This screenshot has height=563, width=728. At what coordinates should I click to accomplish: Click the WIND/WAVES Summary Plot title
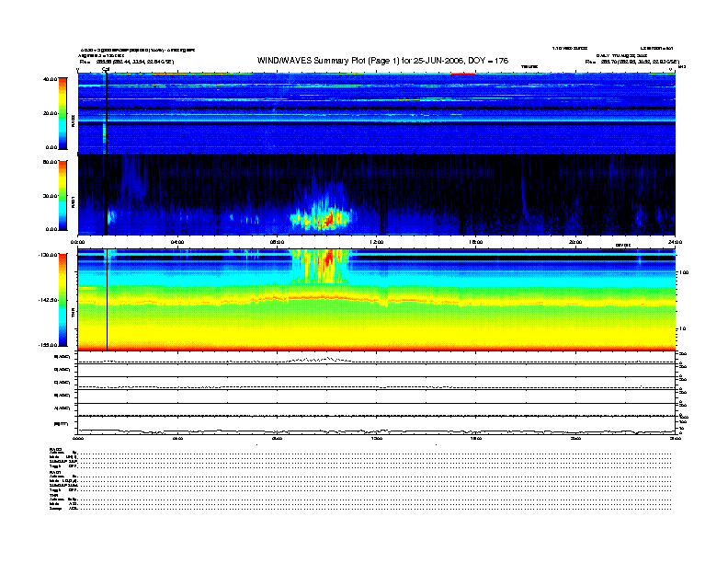(382, 61)
